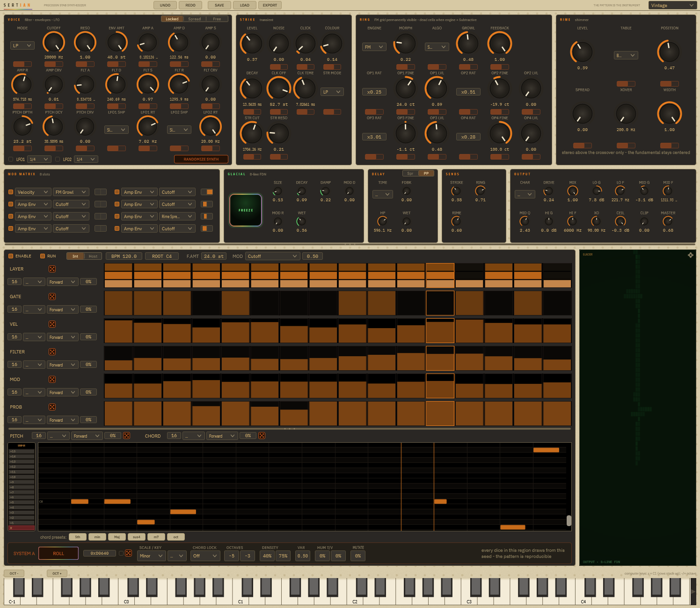Click the VEL lane randomize dice icon
The width and height of the screenshot is (700, 608).
coord(52,324)
